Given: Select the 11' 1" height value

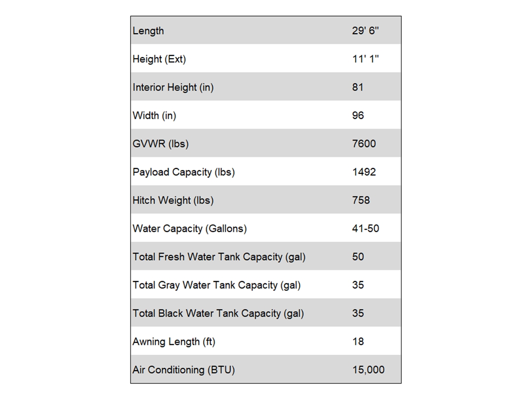Looking at the screenshot, I should [x=366, y=59].
